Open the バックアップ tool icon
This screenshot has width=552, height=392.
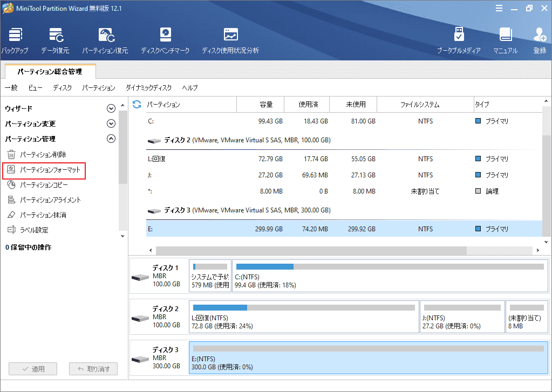[x=15, y=36]
